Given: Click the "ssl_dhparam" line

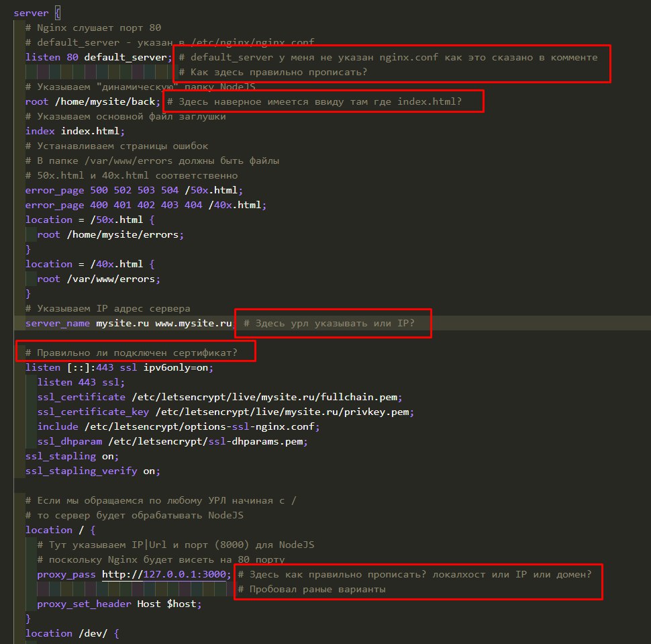Looking at the screenshot, I should (x=172, y=442).
